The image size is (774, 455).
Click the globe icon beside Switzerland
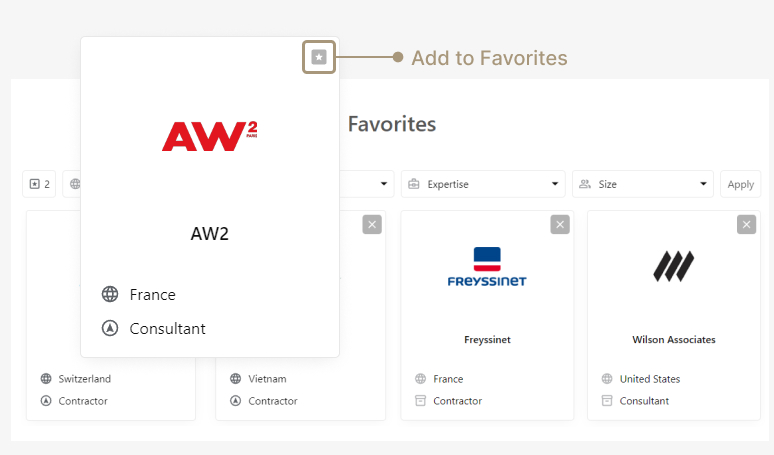pyautogui.click(x=46, y=379)
